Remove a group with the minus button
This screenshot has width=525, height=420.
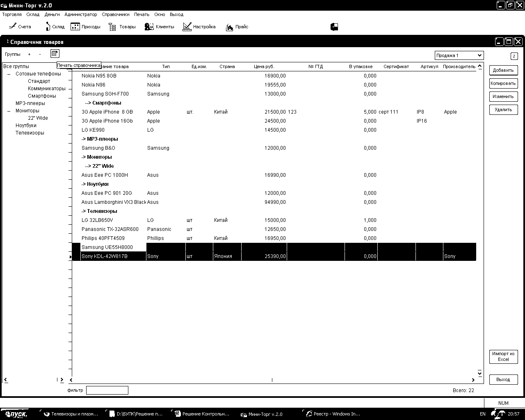click(40, 54)
